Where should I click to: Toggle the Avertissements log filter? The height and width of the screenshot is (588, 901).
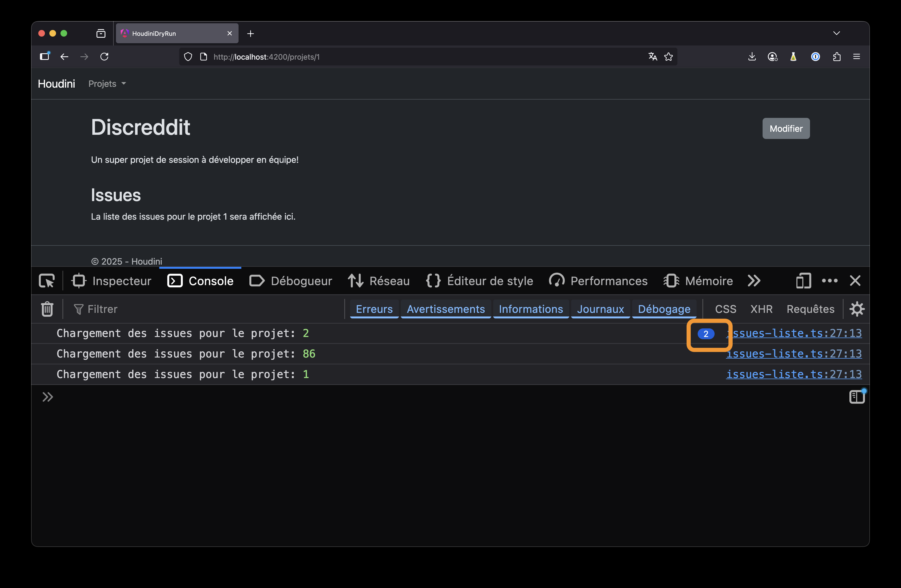446,309
